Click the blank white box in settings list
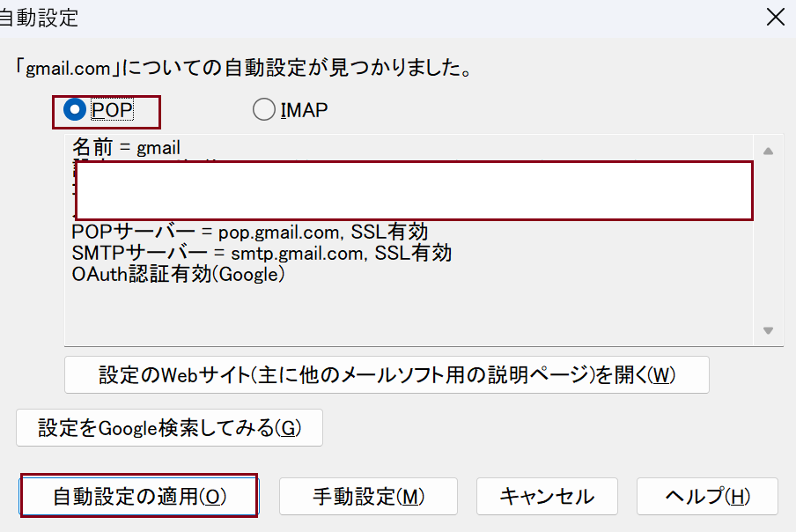796x532 pixels. 414,190
